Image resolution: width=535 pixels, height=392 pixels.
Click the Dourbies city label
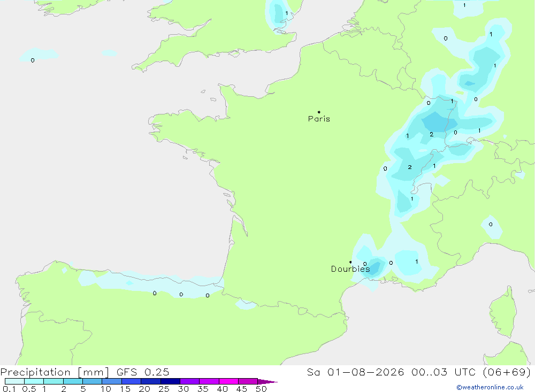[x=350, y=269]
